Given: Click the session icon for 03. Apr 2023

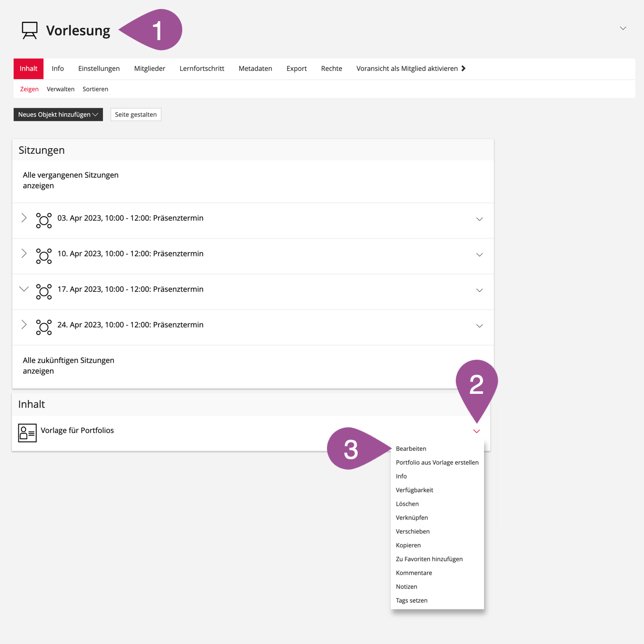Looking at the screenshot, I should [44, 220].
